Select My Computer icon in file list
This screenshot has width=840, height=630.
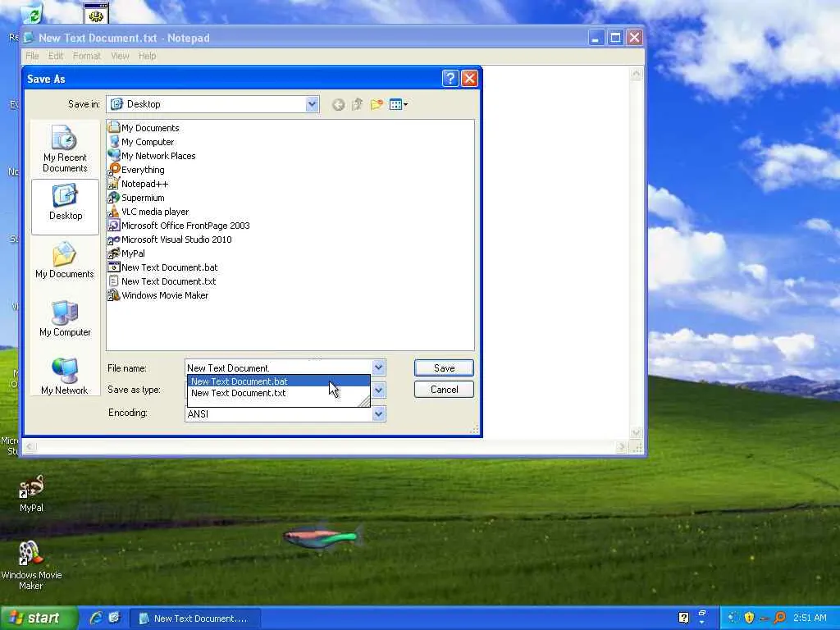(113, 141)
